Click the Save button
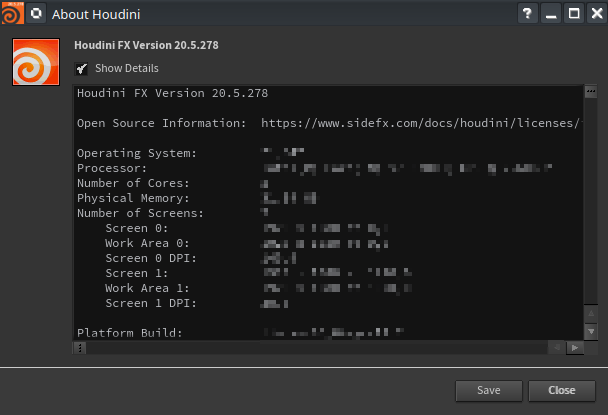This screenshot has height=415, width=608. point(489,391)
